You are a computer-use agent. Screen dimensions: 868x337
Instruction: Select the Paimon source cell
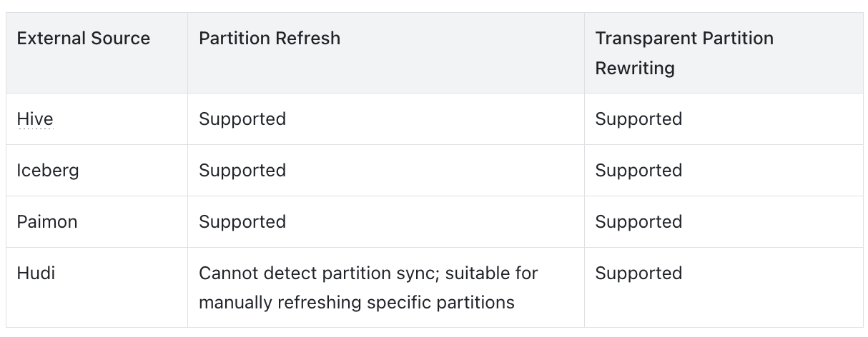coord(47,222)
